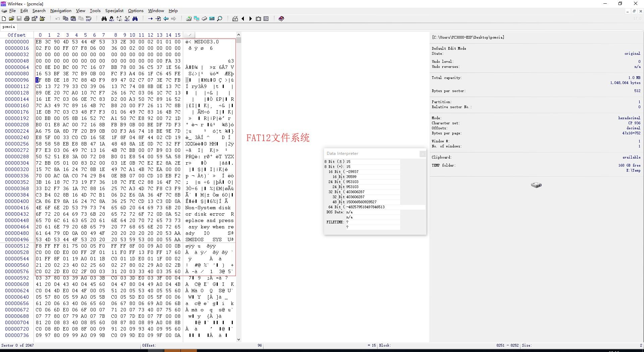The width and height of the screenshot is (644, 352).
Task: Click the offset label 00000512
Action: (17, 246)
